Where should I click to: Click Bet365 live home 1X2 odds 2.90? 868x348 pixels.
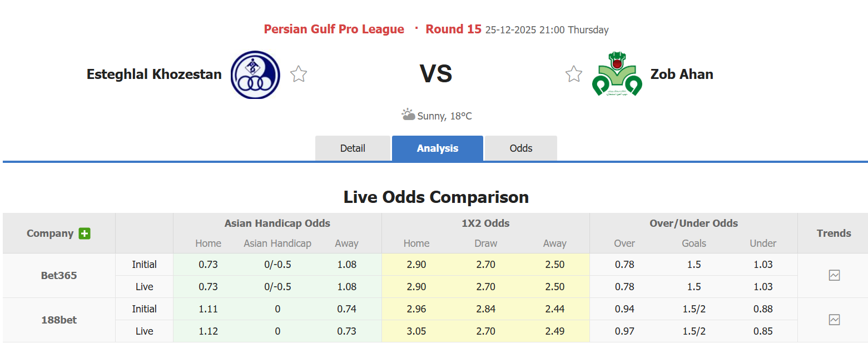416,287
